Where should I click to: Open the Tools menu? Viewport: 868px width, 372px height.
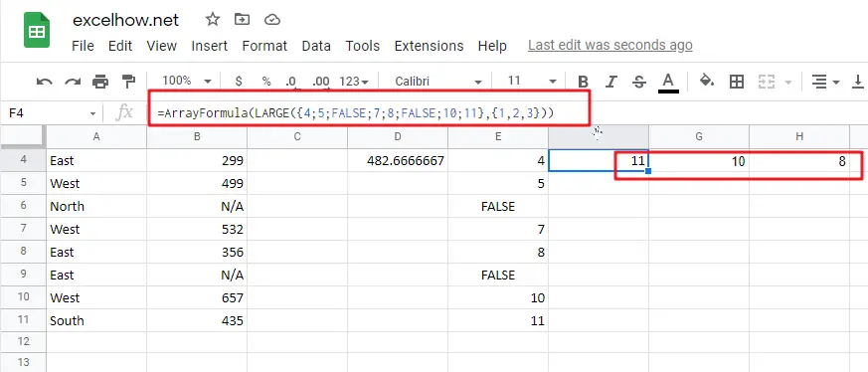pos(363,46)
